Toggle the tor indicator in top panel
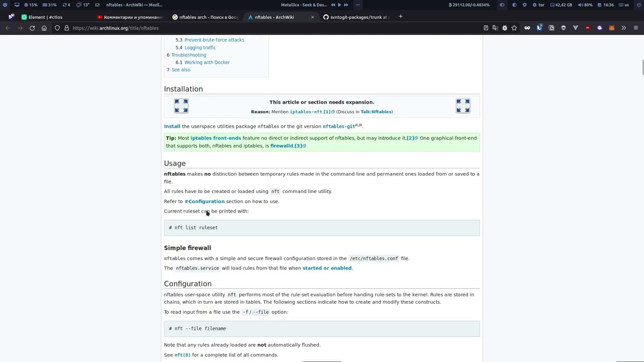Image resolution: width=644 pixels, height=362 pixels. pyautogui.click(x=538, y=5)
